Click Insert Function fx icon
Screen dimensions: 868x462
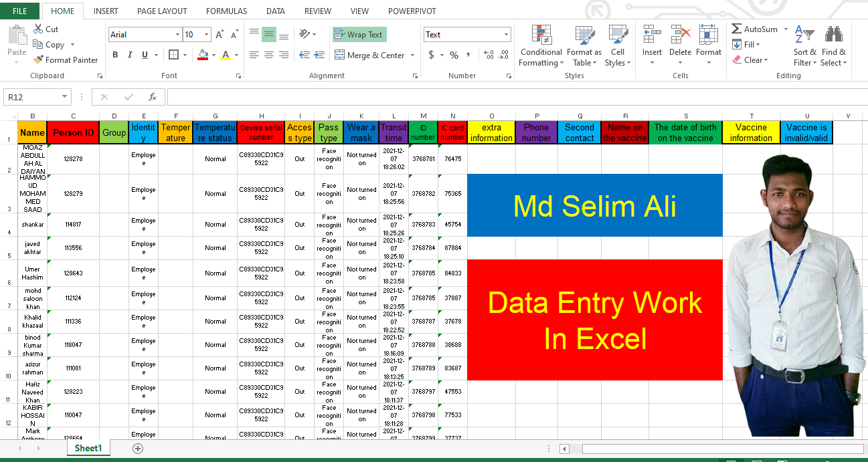click(153, 97)
